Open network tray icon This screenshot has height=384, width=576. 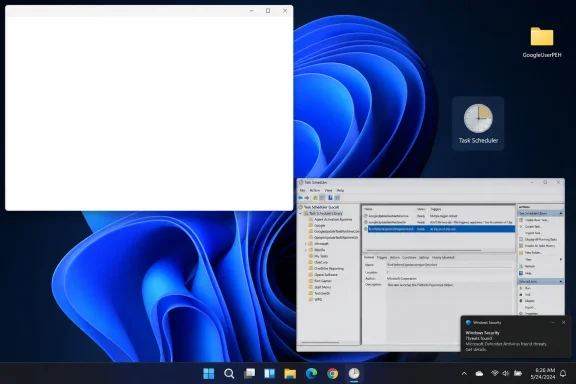pos(494,373)
